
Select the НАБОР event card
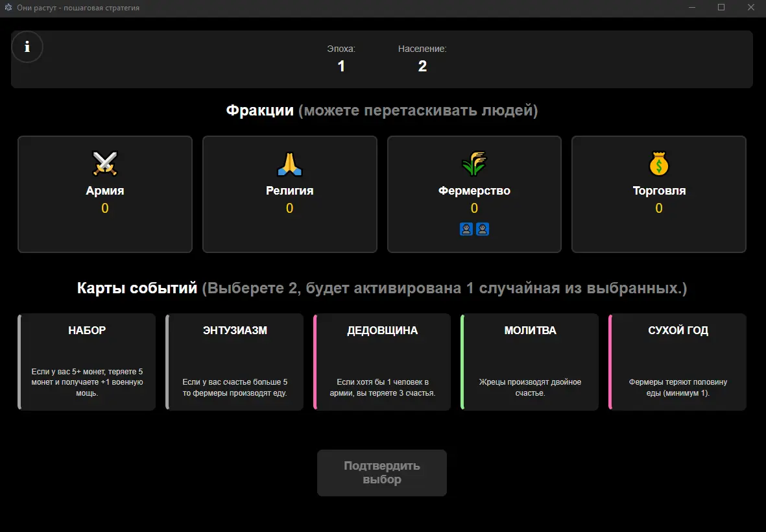click(87, 362)
